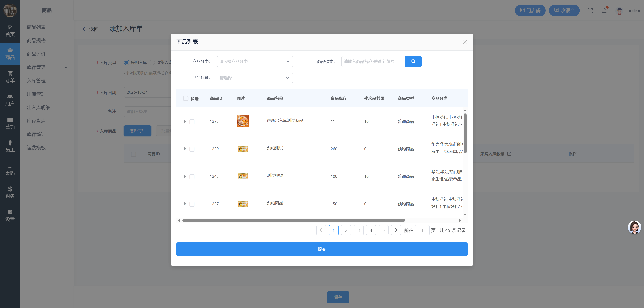Expand row of product 1259
This screenshot has height=308, width=644.
[x=185, y=149]
